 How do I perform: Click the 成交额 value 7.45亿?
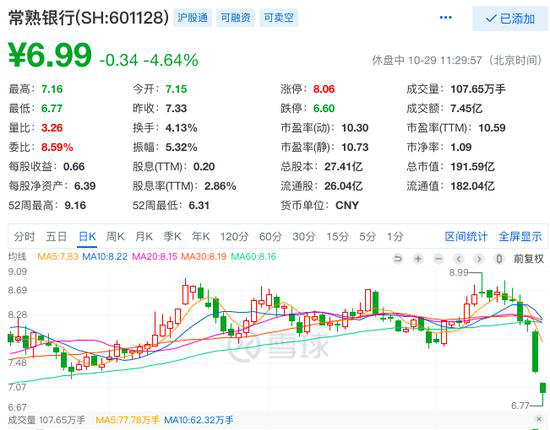(467, 108)
